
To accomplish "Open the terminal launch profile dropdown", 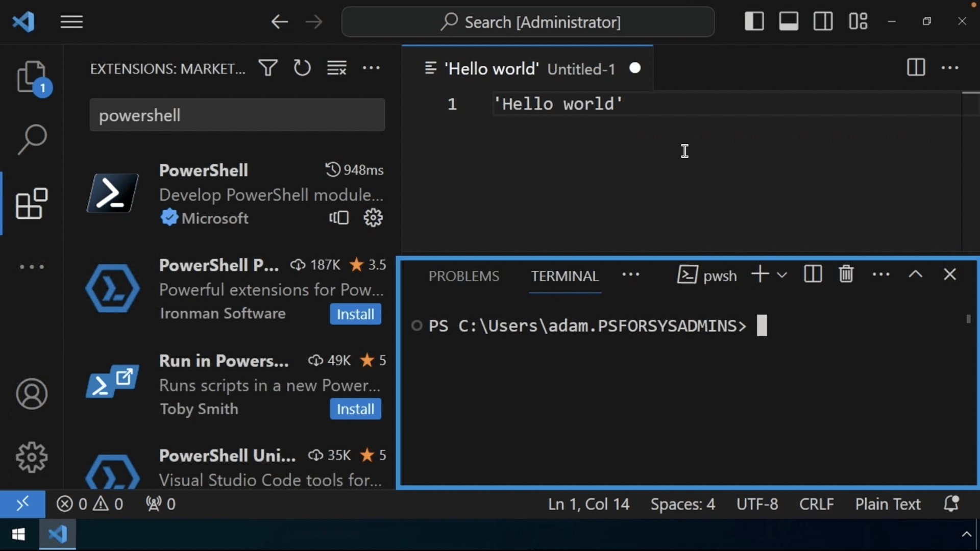I will (x=782, y=275).
